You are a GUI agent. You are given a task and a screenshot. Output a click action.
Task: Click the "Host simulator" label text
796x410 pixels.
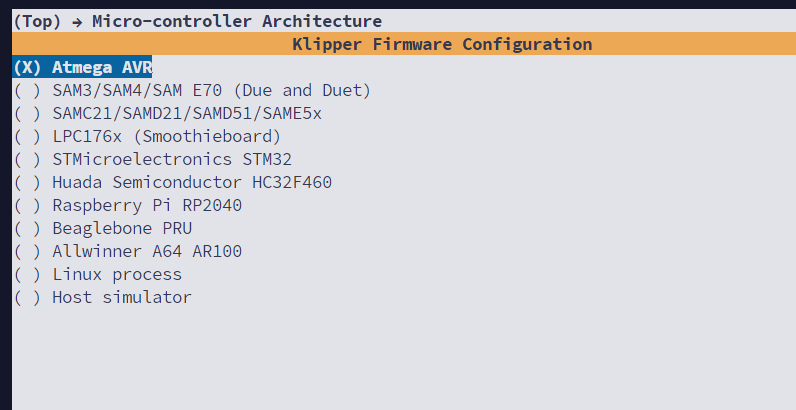click(122, 297)
